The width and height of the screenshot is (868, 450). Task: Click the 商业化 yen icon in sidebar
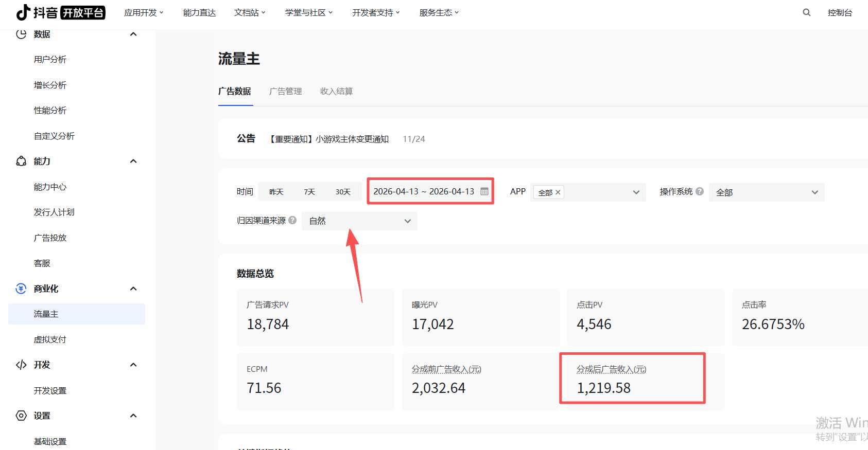(x=21, y=289)
